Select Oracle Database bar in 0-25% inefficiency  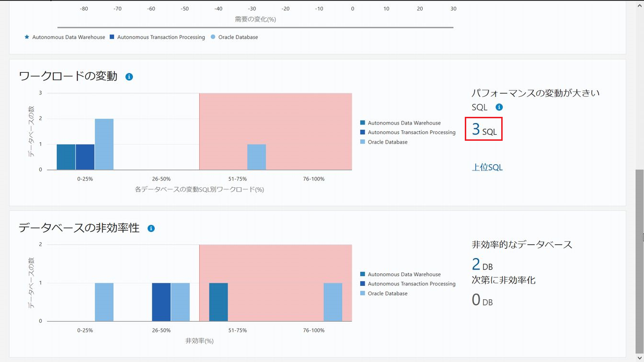(104, 302)
